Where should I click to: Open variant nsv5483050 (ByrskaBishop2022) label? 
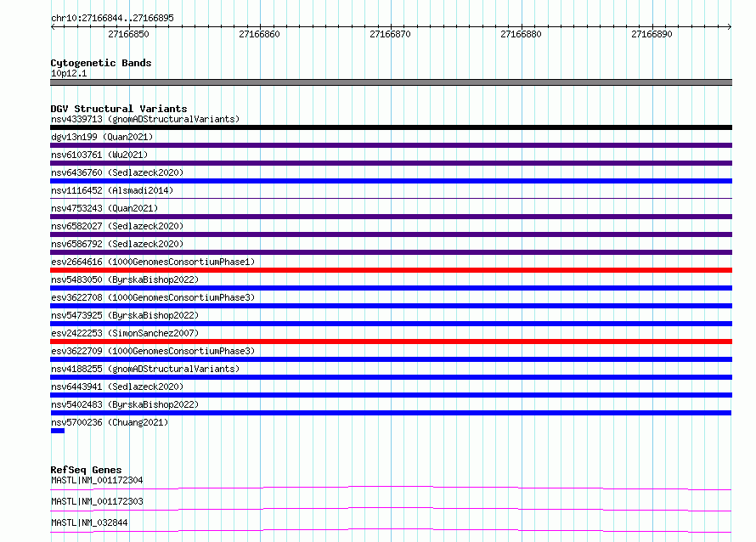tap(125, 279)
